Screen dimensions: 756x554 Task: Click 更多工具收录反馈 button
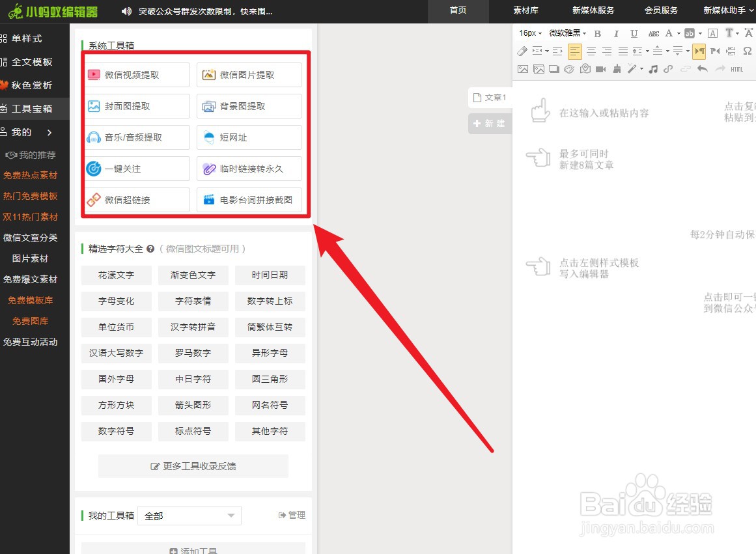pos(193,466)
